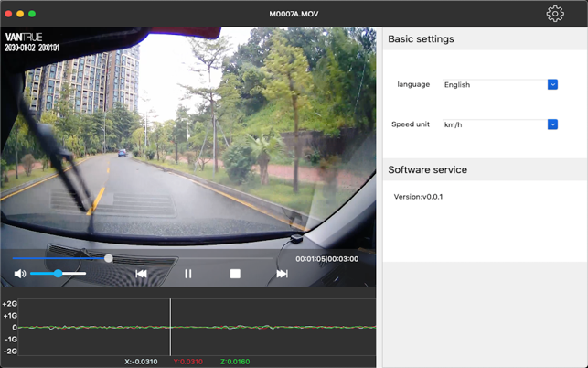Expand the Speed unit dropdown arrow
This screenshot has width=588, height=368.
(x=552, y=124)
